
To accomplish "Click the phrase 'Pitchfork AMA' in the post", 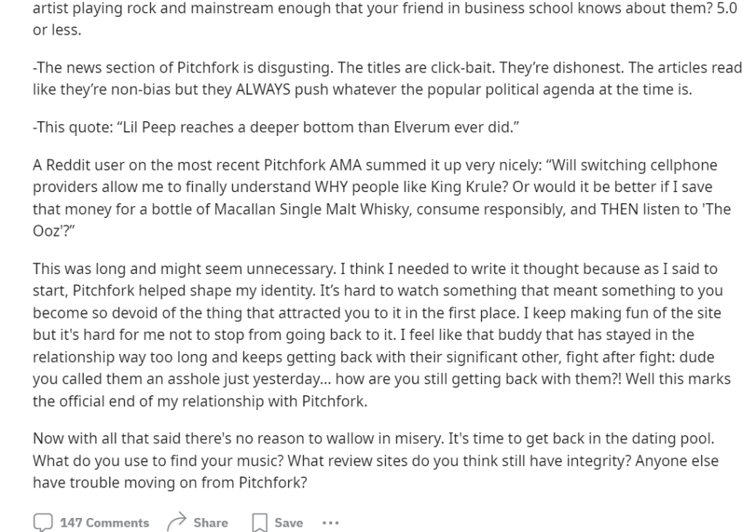I will (x=373, y=166).
